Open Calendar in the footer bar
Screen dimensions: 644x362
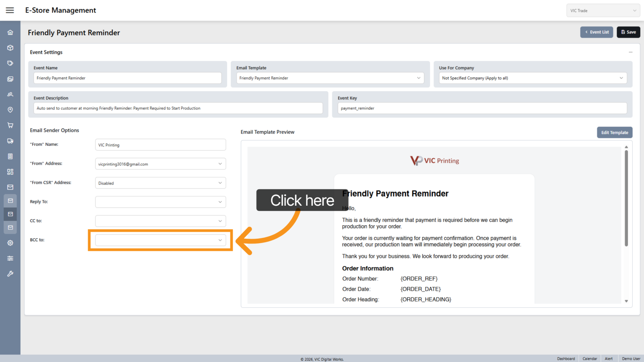pos(590,359)
